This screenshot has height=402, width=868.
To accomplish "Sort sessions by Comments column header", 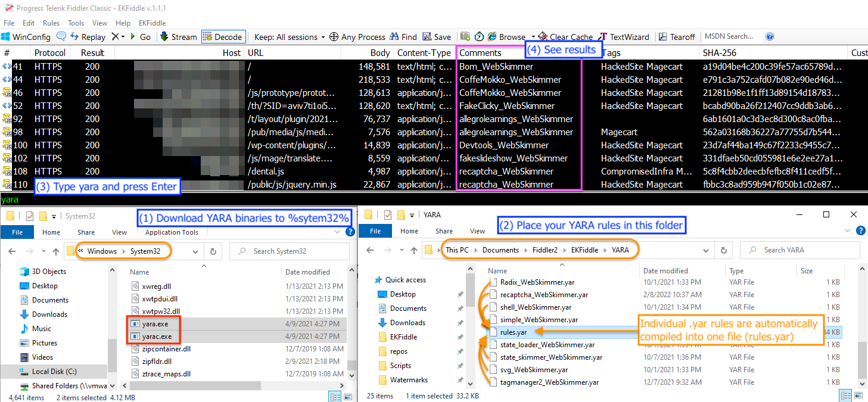I will (480, 53).
